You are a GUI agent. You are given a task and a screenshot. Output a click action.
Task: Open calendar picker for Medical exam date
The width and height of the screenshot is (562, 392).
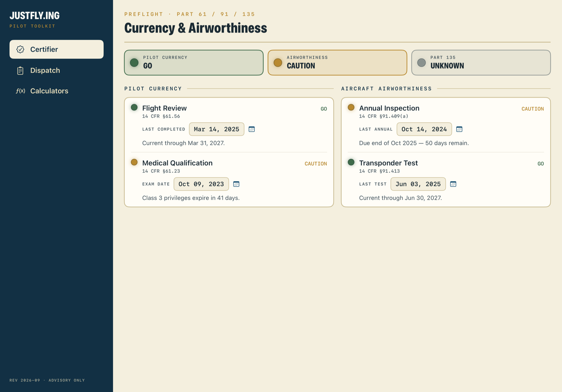[x=236, y=184]
